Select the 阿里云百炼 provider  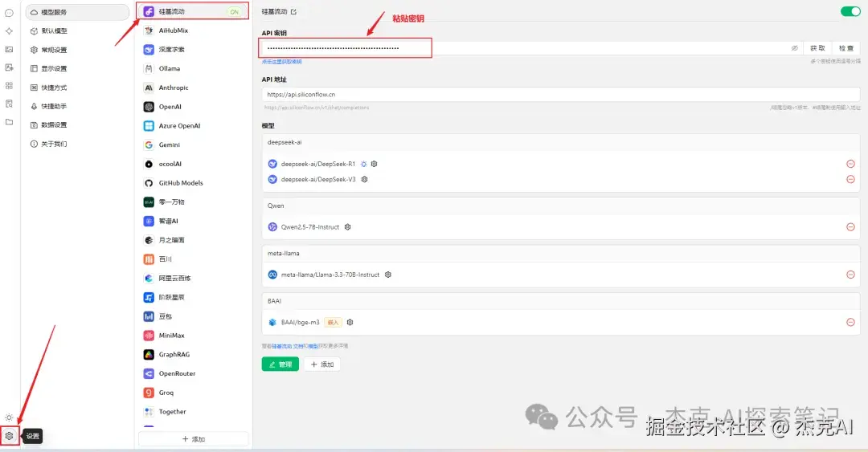pos(193,279)
